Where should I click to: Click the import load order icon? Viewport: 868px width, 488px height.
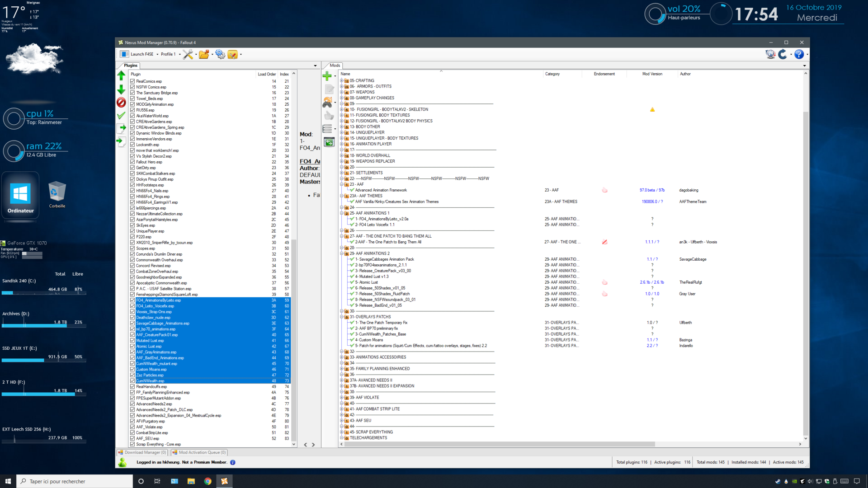tap(121, 141)
